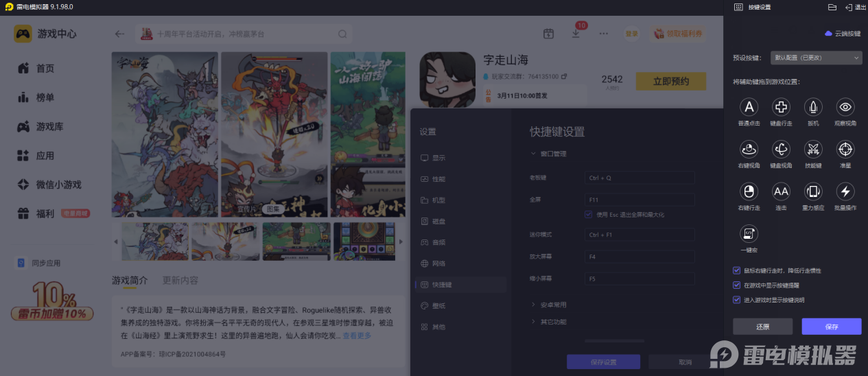Collapse the 窗口管理 section
The height and width of the screenshot is (376, 868).
549,154
